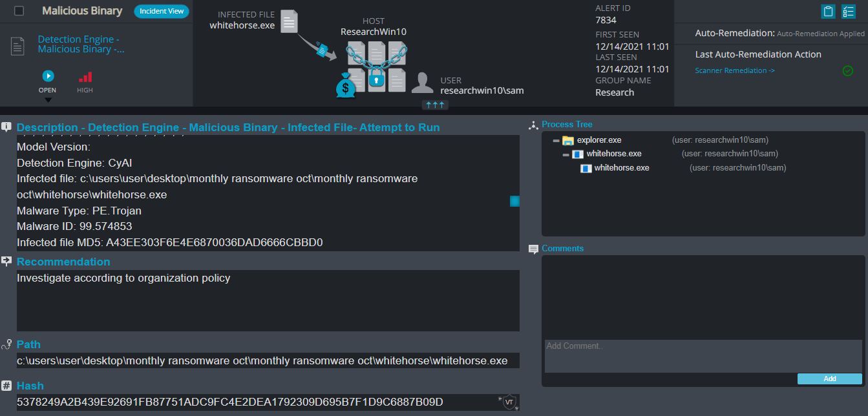Click the HIGH severity bars icon
This screenshot has height=416, width=868.
85,77
